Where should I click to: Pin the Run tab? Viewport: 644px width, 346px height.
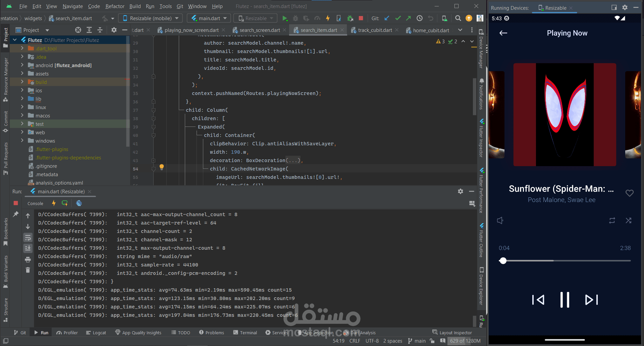tap(16, 214)
